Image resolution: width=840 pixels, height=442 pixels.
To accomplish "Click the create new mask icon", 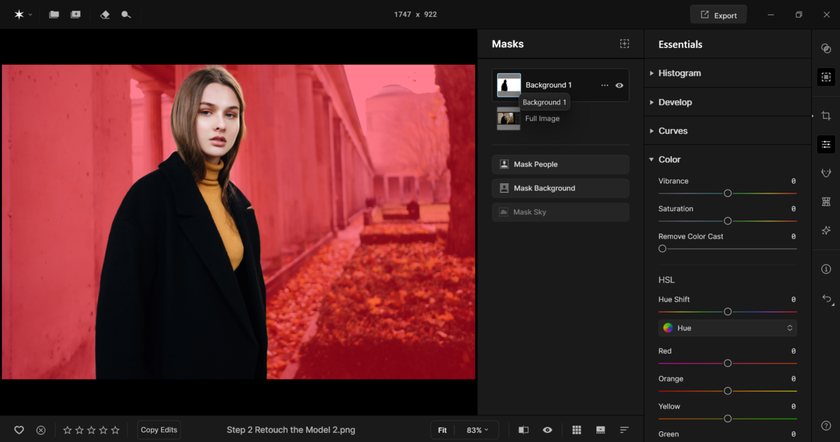I will [625, 43].
